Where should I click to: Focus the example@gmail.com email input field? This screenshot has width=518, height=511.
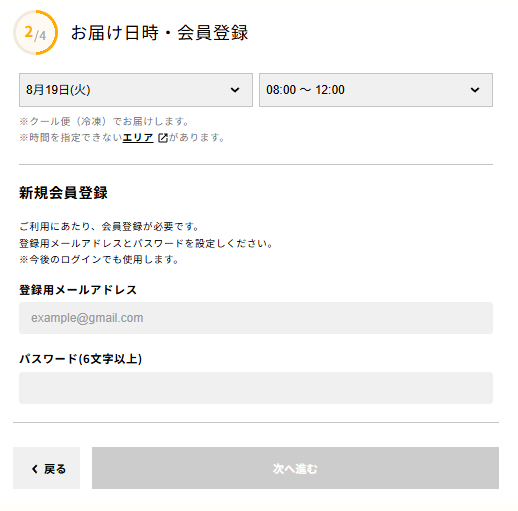(256, 318)
